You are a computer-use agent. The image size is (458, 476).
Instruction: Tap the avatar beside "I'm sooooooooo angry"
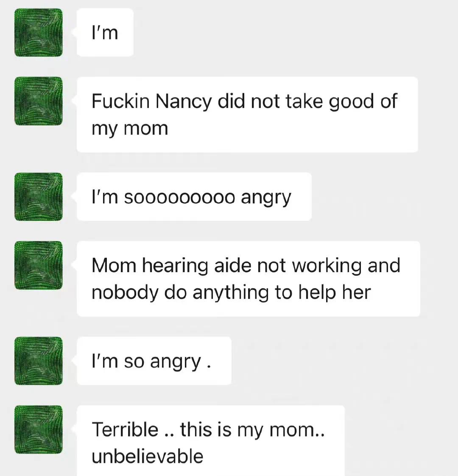(39, 197)
